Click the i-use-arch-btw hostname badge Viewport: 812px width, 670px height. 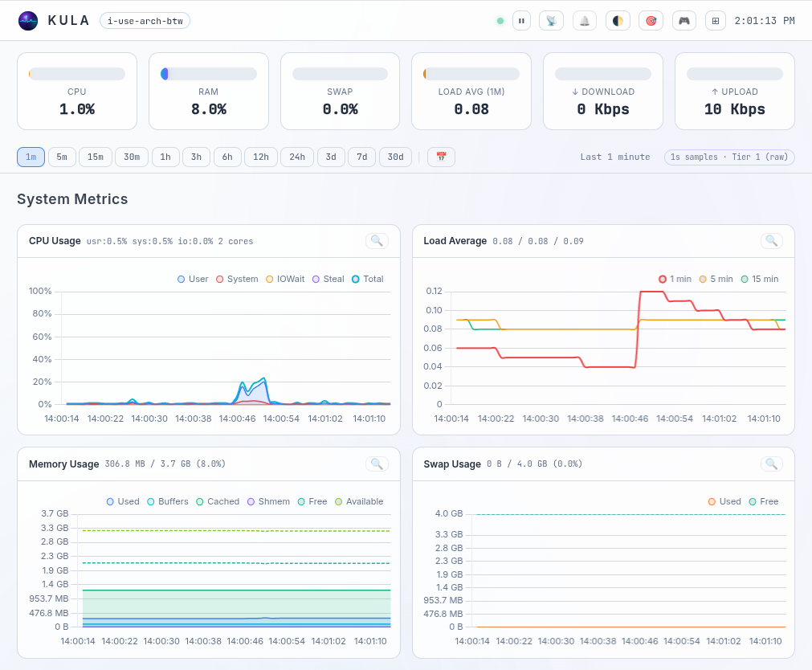[145, 20]
